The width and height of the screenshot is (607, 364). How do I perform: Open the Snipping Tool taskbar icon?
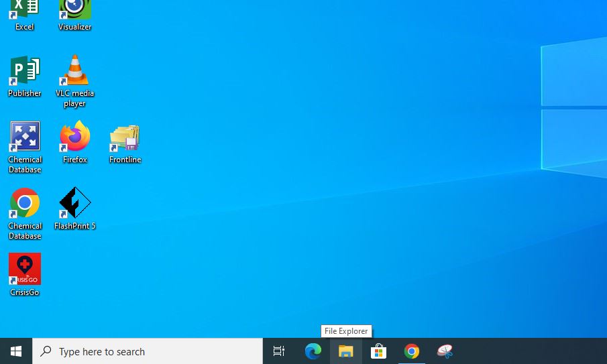(445, 351)
